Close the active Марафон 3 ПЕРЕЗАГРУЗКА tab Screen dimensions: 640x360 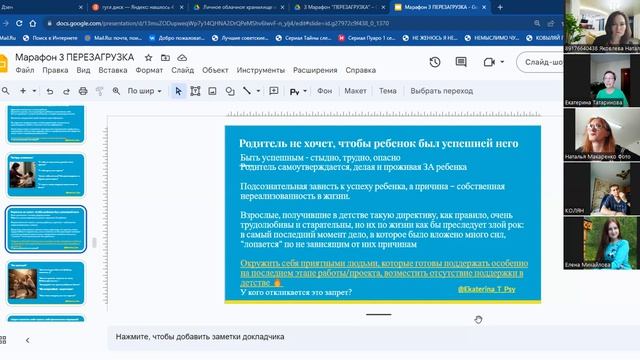[484, 7]
